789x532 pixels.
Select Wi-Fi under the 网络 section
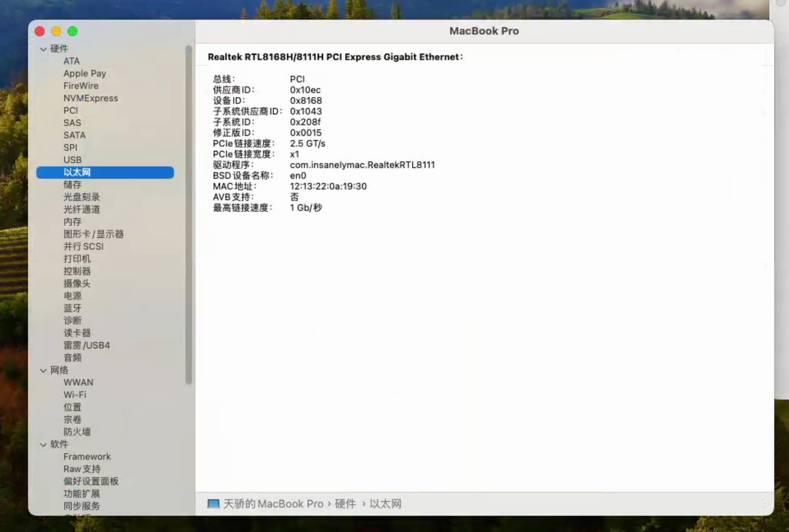pos(75,395)
